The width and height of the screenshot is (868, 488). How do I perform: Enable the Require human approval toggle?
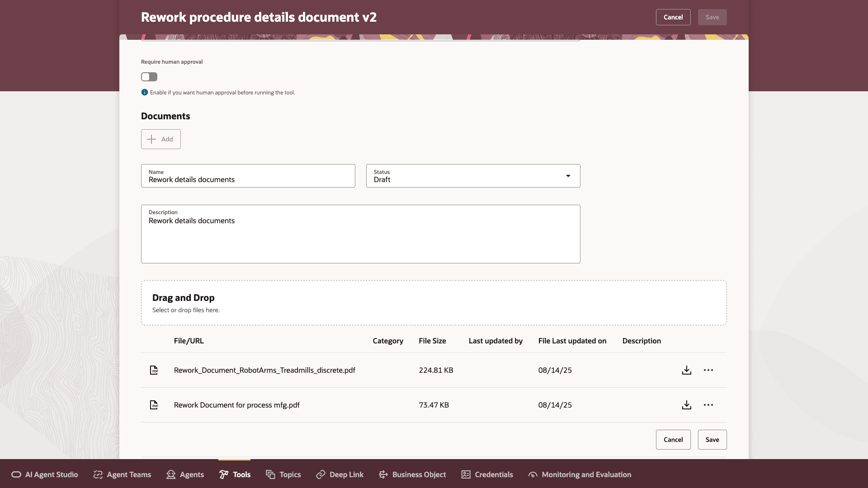149,77
